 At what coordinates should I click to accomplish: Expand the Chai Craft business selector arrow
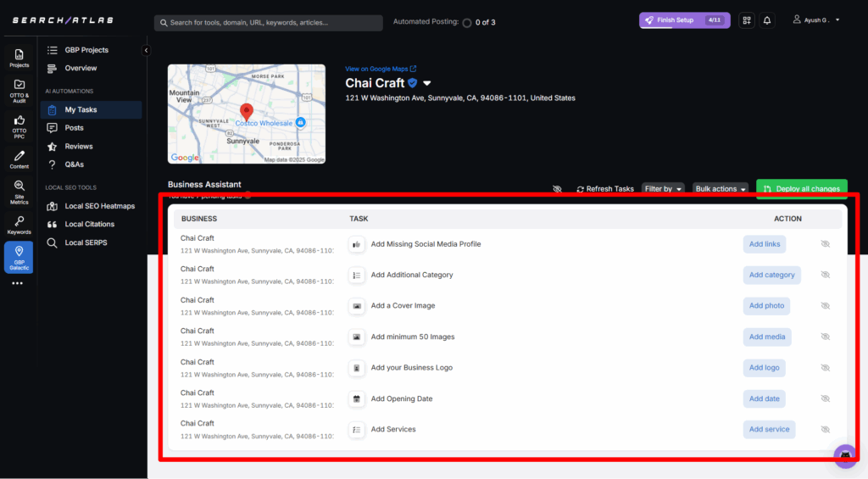(427, 83)
